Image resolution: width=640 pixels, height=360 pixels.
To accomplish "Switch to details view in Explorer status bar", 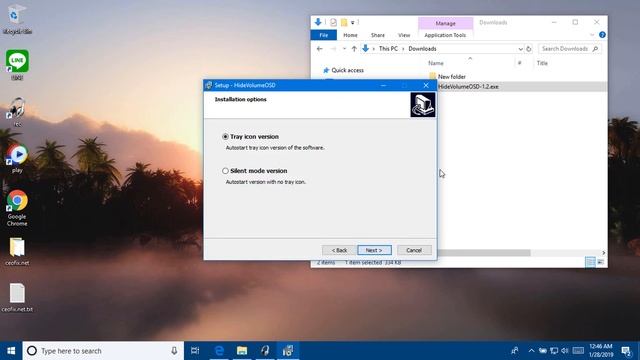I will [590, 262].
